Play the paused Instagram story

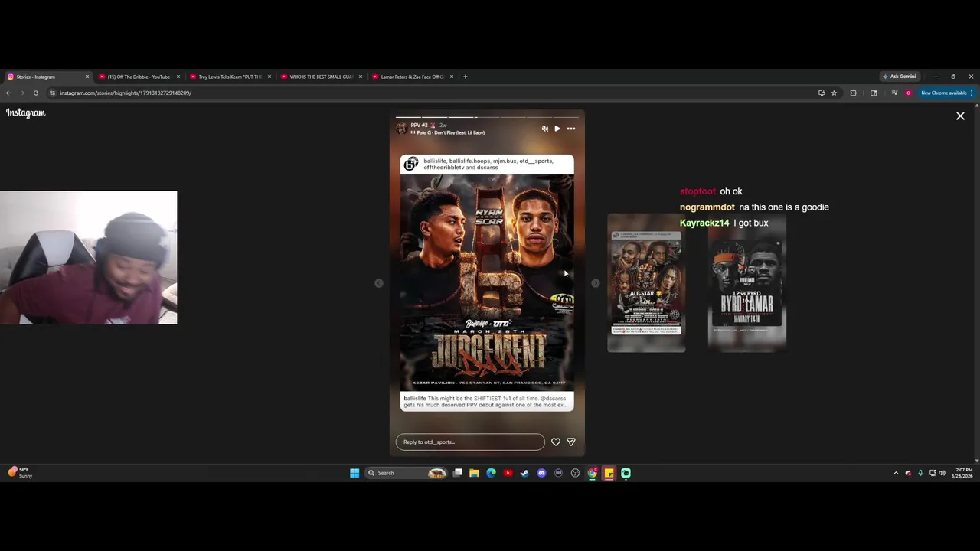pyautogui.click(x=557, y=129)
